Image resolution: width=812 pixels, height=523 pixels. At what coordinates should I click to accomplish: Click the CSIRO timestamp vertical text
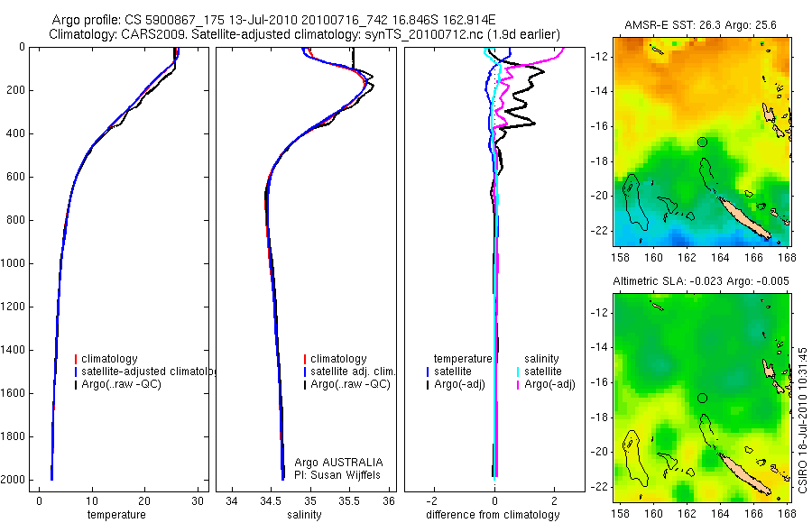pos(803,420)
